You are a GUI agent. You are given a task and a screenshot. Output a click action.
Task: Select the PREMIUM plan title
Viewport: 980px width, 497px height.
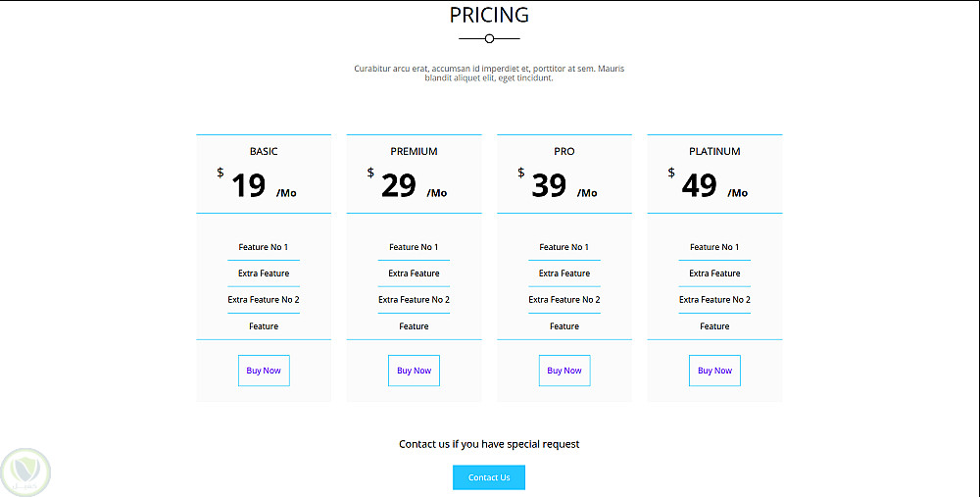click(414, 151)
